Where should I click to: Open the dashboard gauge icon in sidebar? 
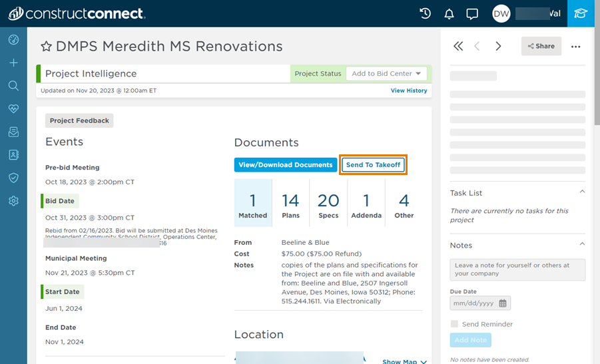[13, 40]
